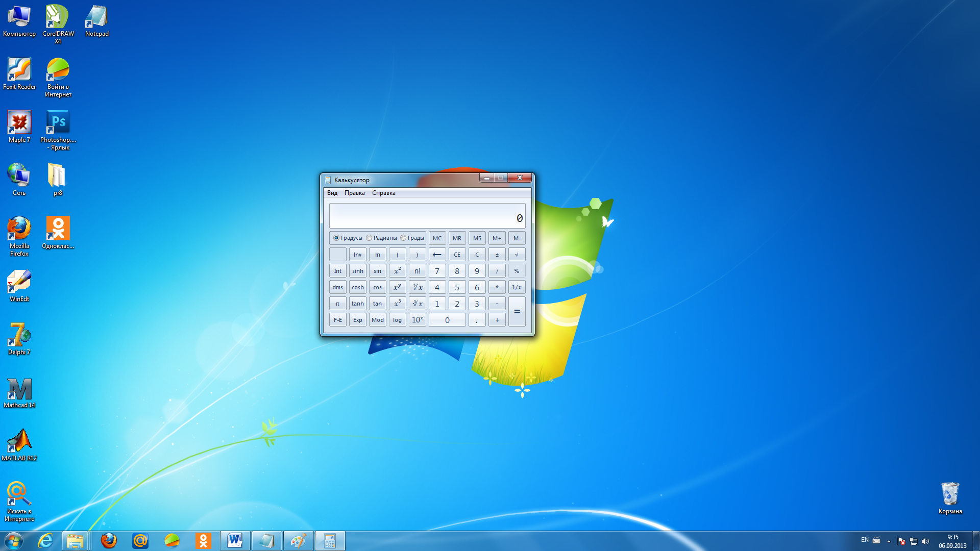The width and height of the screenshot is (980, 551).
Task: Select the Mathcad 14 desktop icon
Action: (x=19, y=392)
